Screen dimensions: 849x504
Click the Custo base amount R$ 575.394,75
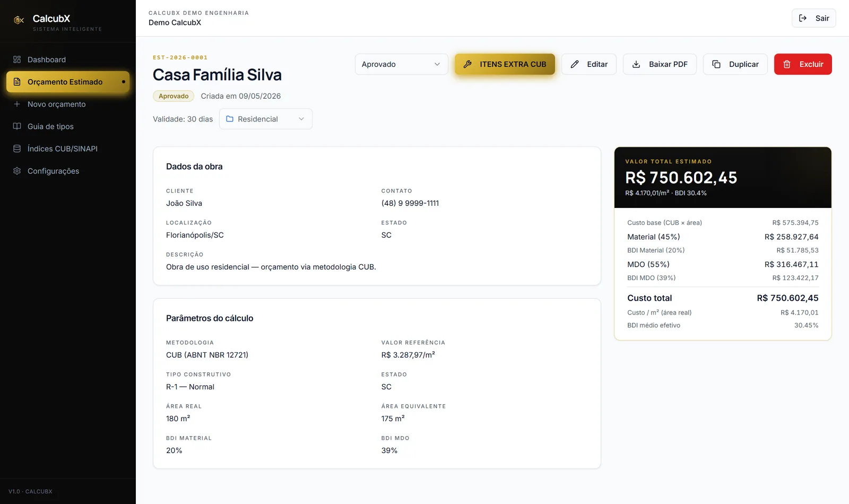click(x=795, y=223)
